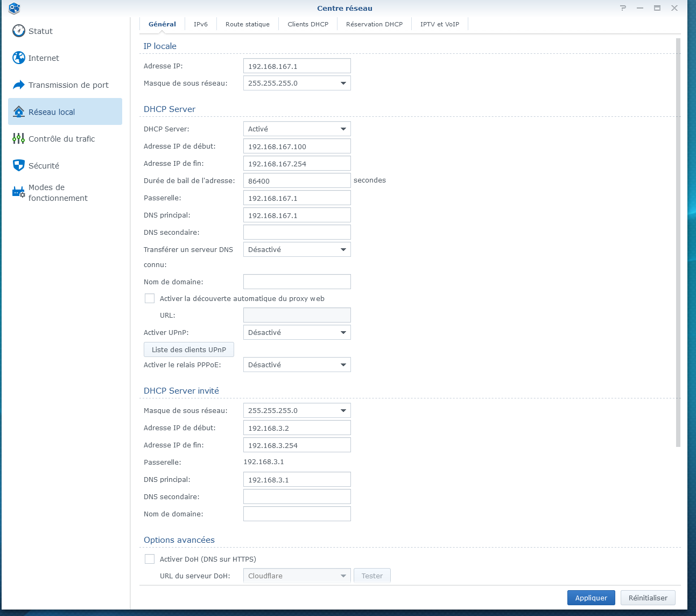Viewport: 696px width, 616px height.
Task: Open the Internet globe icon
Action: click(x=19, y=58)
